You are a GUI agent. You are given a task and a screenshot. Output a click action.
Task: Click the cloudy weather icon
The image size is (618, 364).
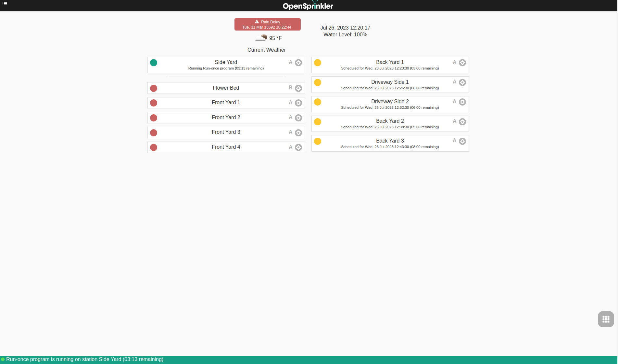point(260,38)
